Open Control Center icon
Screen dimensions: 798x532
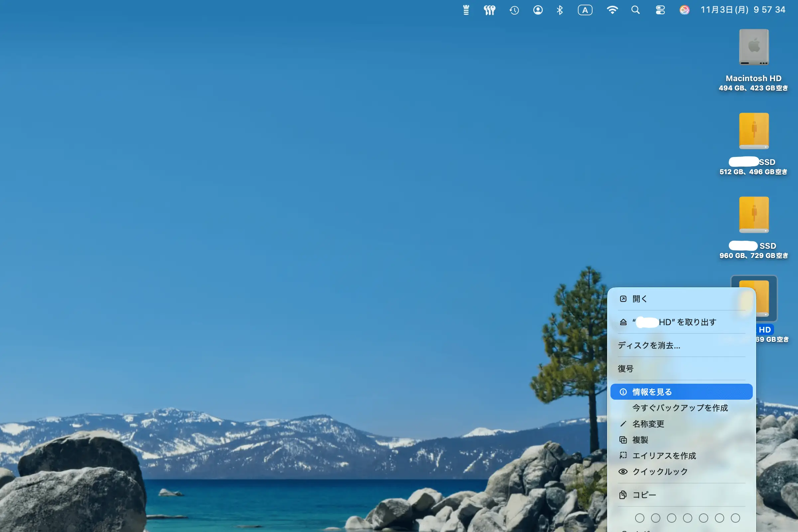pos(660,10)
